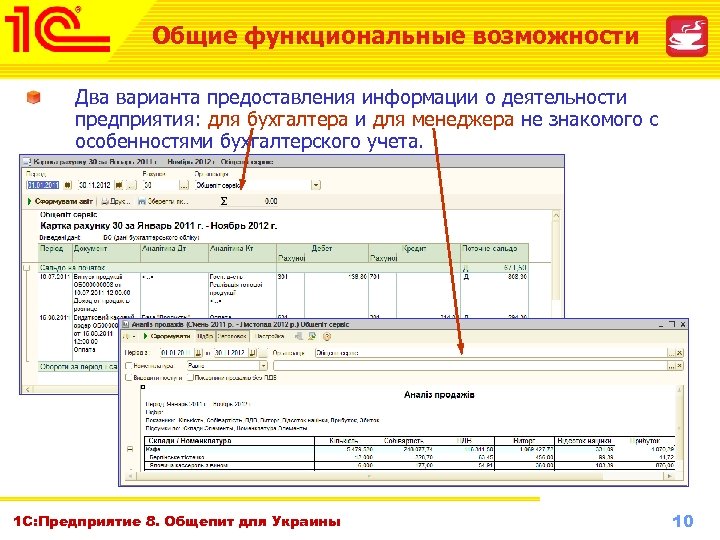The height and width of the screenshot is (540, 720).
Task: Click the organization field in Аналіз продажів
Action: [490, 353]
